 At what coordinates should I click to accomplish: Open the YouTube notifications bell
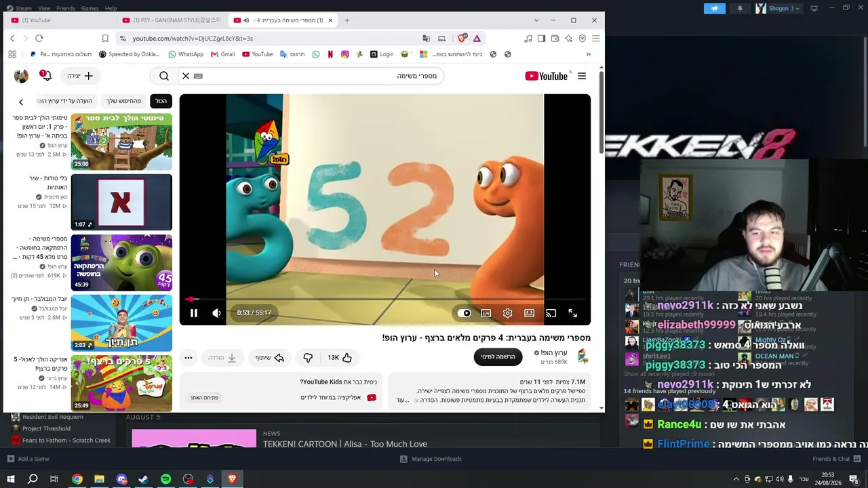coord(46,76)
